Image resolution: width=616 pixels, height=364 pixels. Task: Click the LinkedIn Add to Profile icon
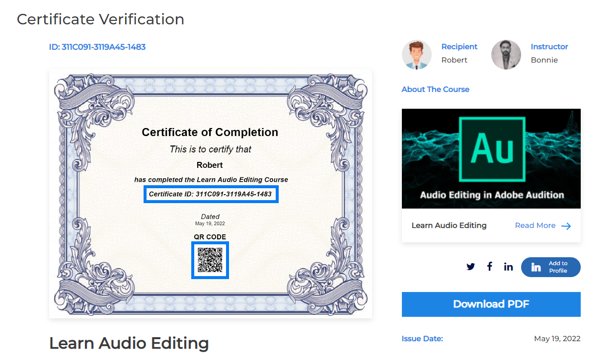(x=535, y=267)
